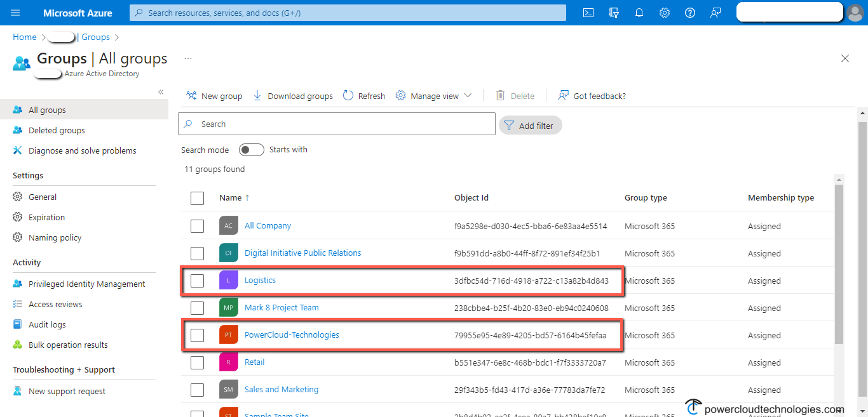Check the Logistics row checkbox

pyautogui.click(x=198, y=281)
